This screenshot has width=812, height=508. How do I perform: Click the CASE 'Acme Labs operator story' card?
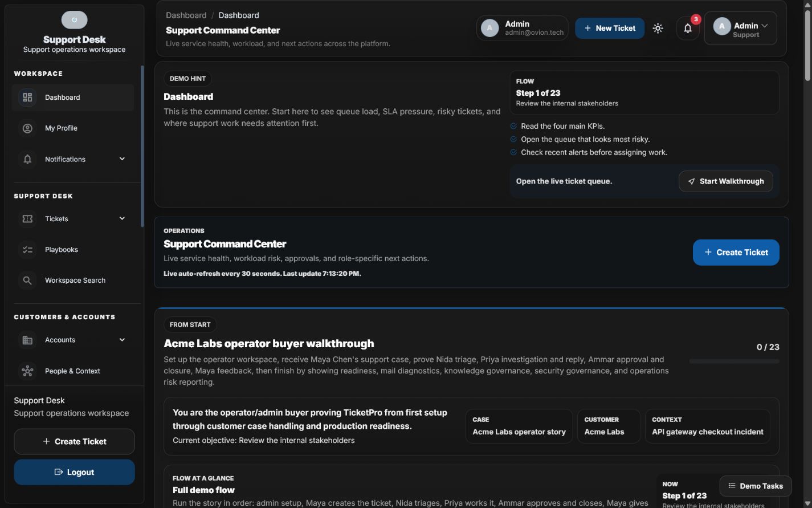point(519,426)
